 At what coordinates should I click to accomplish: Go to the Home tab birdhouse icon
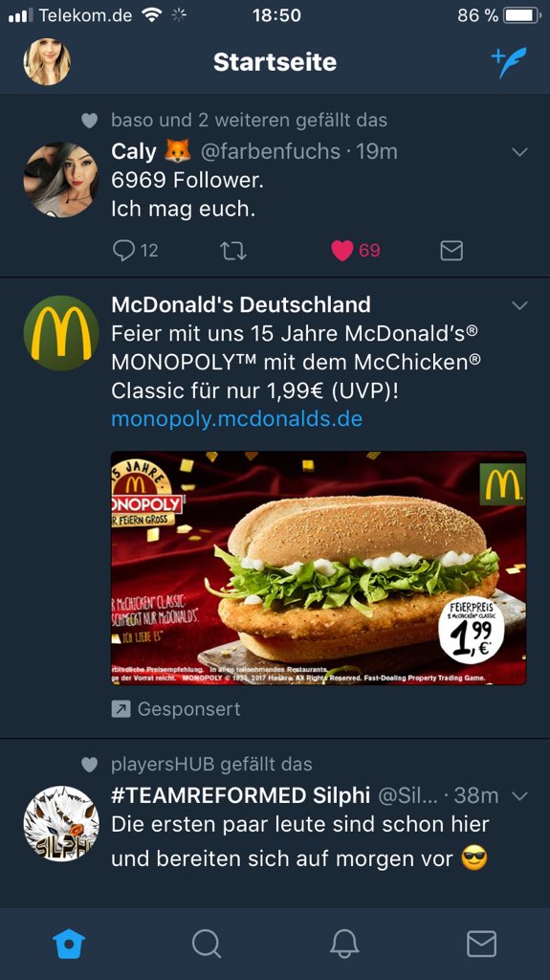[x=69, y=944]
